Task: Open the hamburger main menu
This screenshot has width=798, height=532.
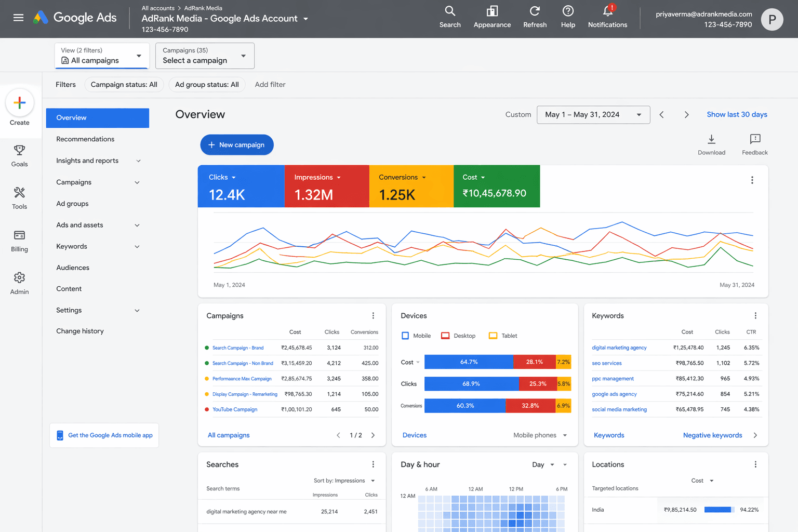Action: 18,18
